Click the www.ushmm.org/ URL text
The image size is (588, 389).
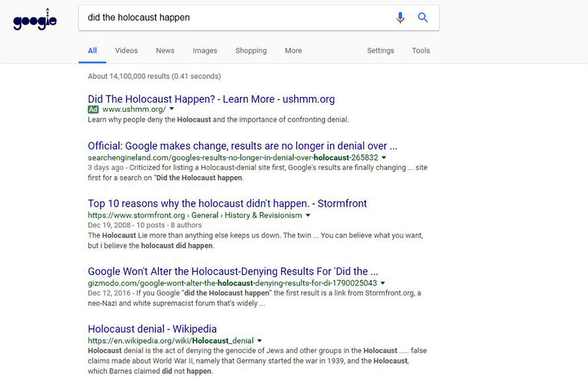tap(134, 109)
